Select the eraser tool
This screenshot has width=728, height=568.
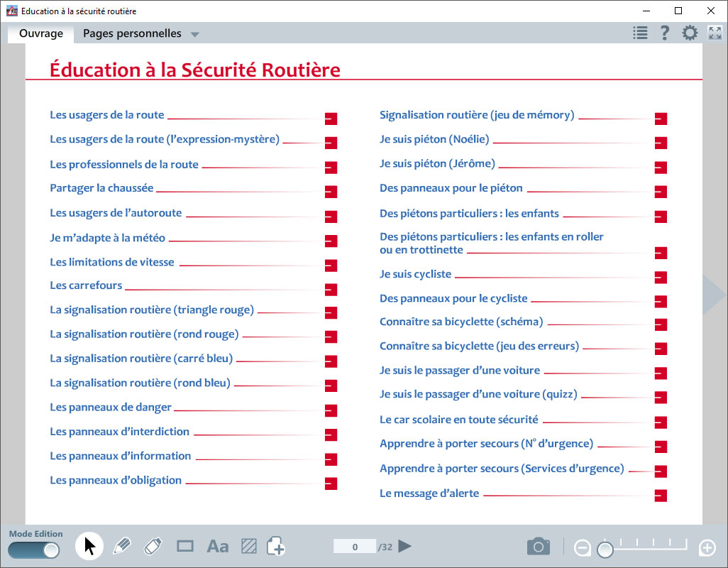tap(154, 546)
